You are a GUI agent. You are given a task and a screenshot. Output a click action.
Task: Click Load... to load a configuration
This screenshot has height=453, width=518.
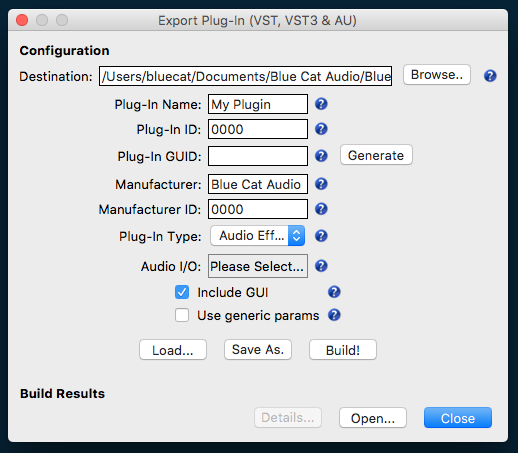(x=173, y=350)
